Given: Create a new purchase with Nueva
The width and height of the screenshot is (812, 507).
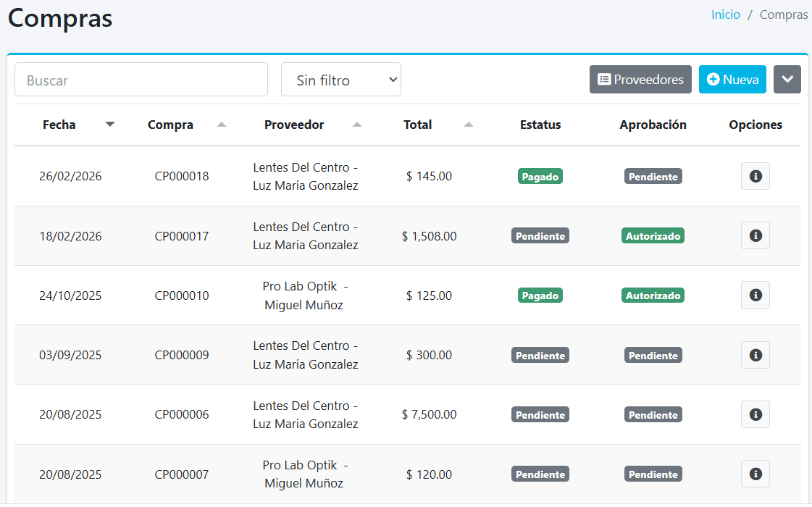Looking at the screenshot, I should coord(732,80).
